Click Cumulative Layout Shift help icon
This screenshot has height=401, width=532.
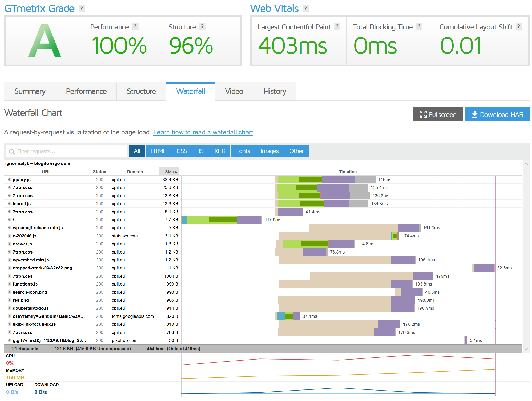[x=519, y=26]
